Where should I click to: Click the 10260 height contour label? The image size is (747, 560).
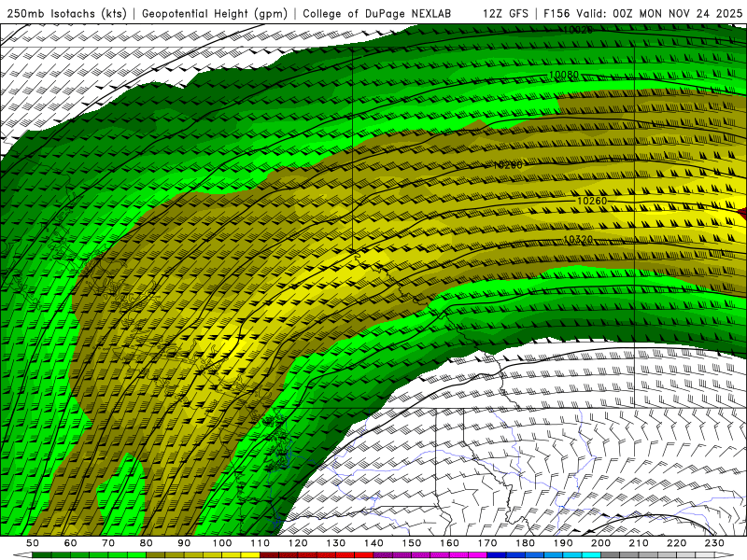click(x=592, y=201)
